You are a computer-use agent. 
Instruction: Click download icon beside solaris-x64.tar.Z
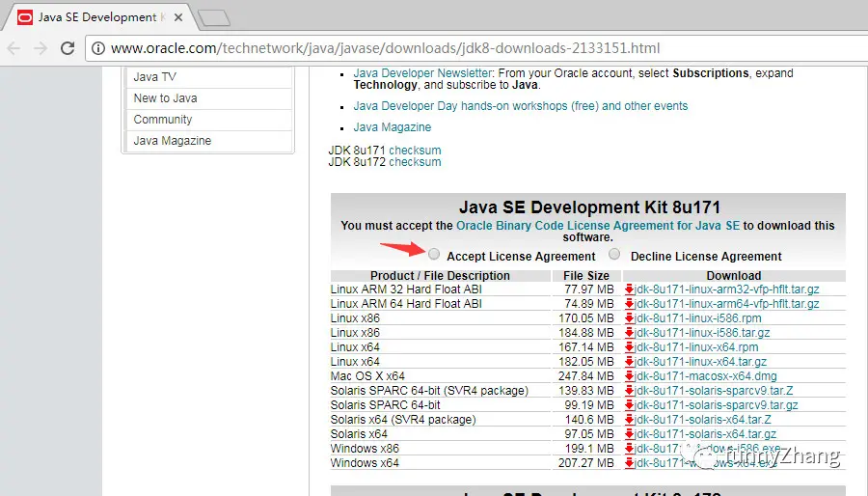click(629, 420)
